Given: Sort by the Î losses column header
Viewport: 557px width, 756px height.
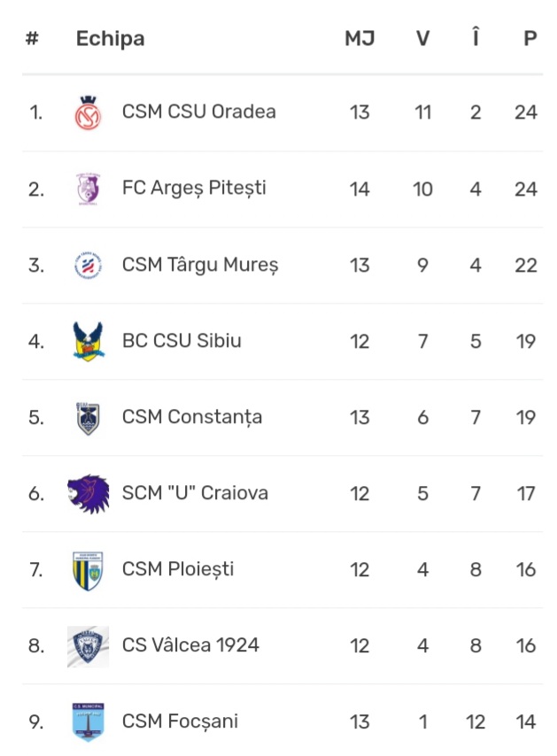Looking at the screenshot, I should click(476, 37).
